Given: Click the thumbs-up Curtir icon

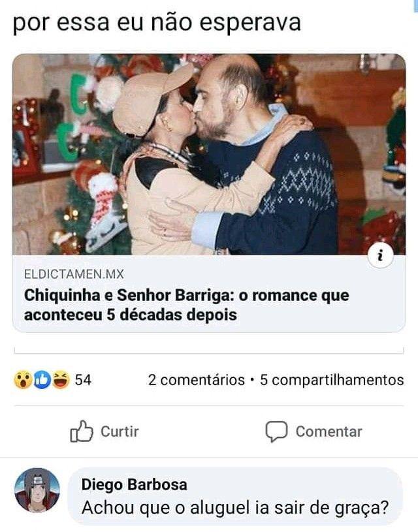Looking at the screenshot, I should click(82, 431).
